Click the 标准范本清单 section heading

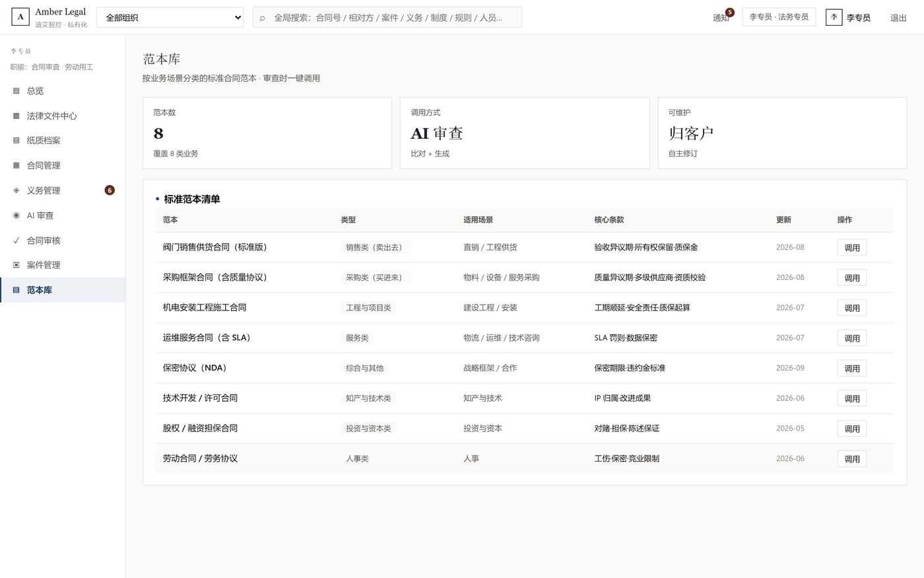pos(192,199)
